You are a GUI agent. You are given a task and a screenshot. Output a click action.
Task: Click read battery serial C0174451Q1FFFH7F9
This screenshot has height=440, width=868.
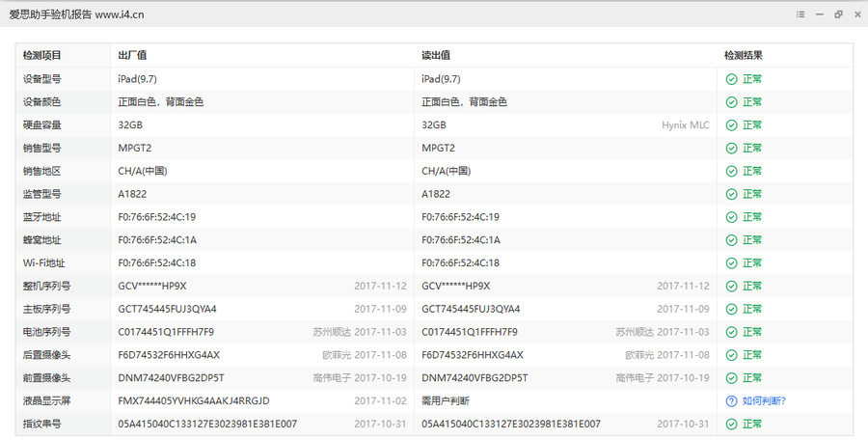470,332
